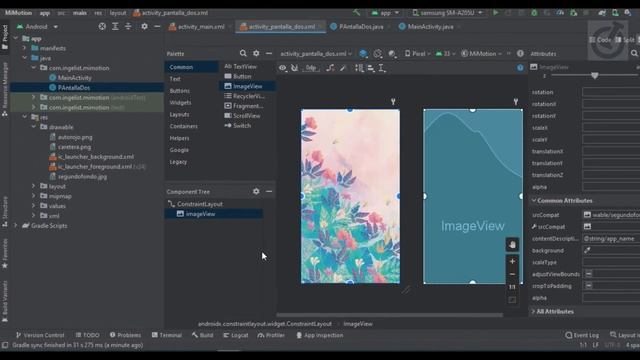Click the Debug app bug icon
This screenshot has width=640, height=360.
pyautogui.click(x=534, y=13)
